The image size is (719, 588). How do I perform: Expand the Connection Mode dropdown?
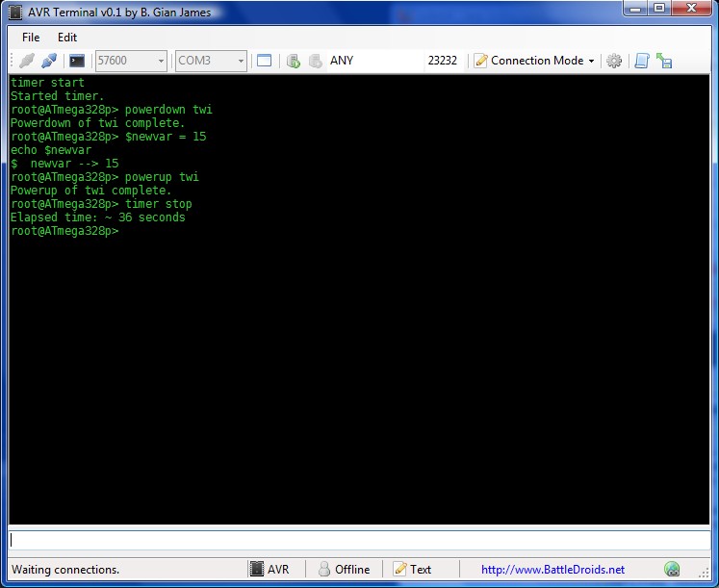click(534, 61)
